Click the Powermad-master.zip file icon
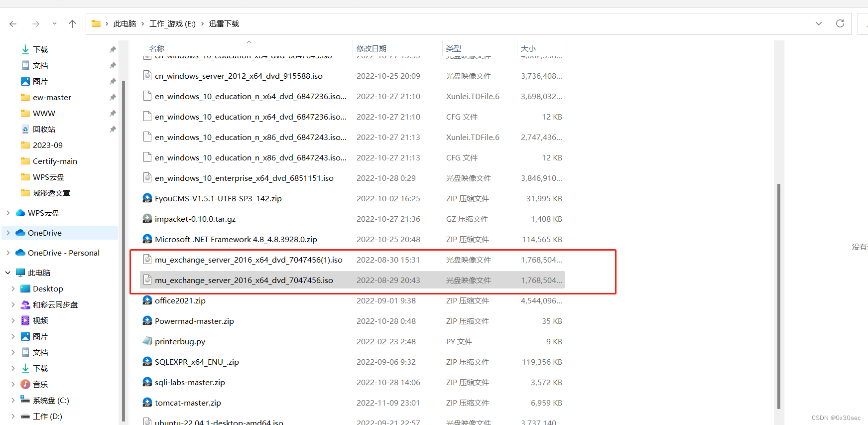This screenshot has width=868, height=425. (147, 320)
